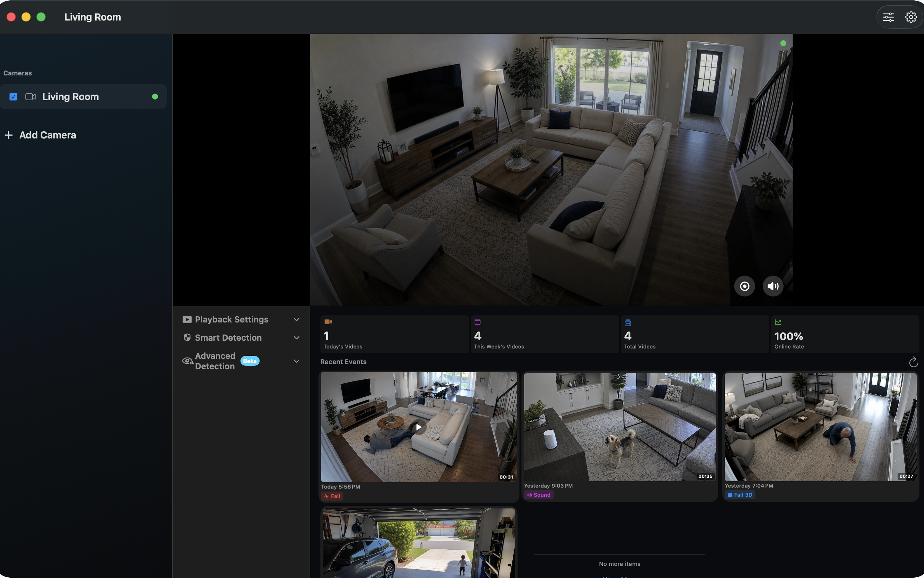Click the purple Sound tag
Image resolution: width=924 pixels, height=578 pixels.
click(539, 495)
